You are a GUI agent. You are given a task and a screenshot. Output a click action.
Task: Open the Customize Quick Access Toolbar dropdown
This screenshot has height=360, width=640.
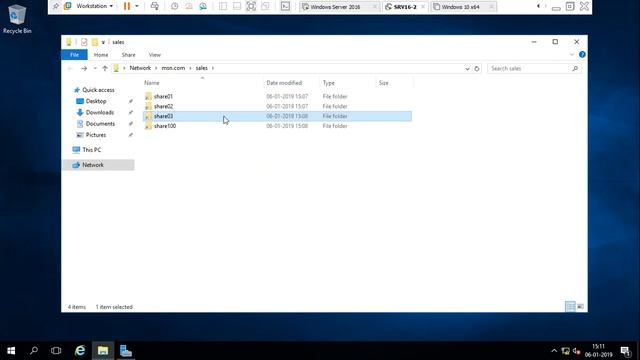tap(103, 42)
